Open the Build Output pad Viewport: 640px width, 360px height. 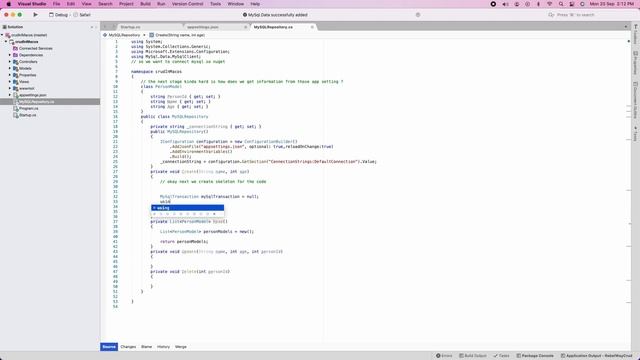click(473, 356)
